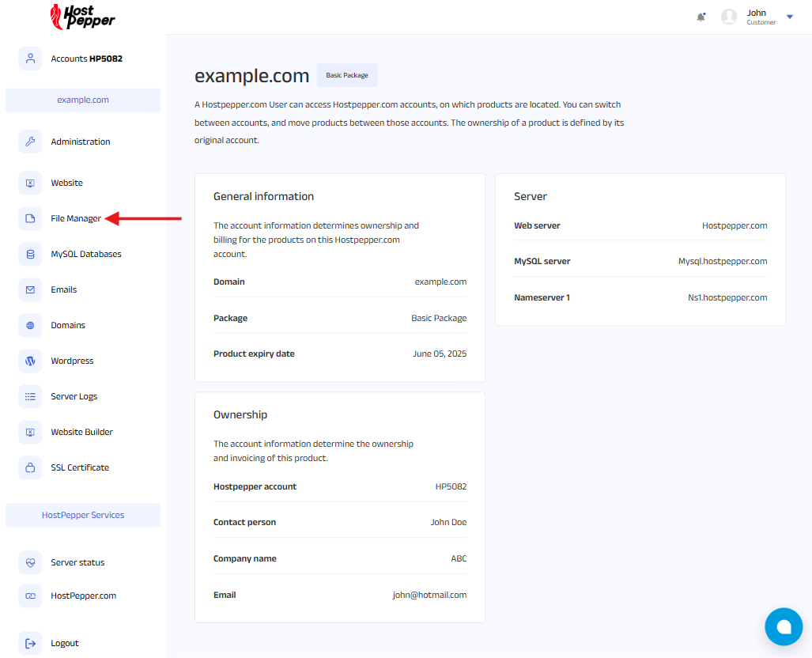Open the Website Builder menu item
Viewport: 812px width, 658px height.
[81, 432]
